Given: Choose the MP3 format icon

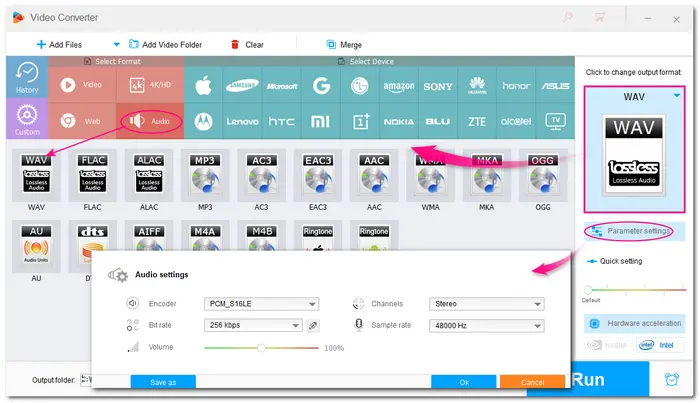Looking at the screenshot, I should click(204, 178).
